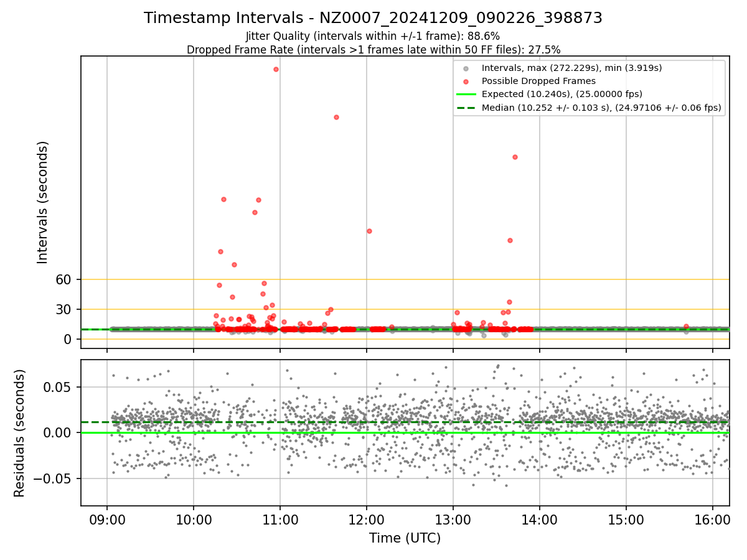Viewport: 747px width, 560px height.
Task: Click the −0.05 residuals tick label
Action: click(53, 478)
